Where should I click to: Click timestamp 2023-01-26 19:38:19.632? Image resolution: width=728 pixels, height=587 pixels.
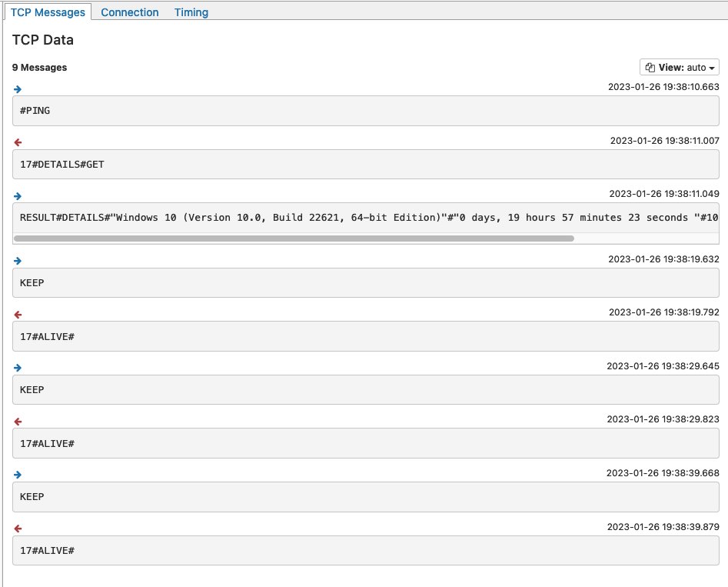[663, 258]
